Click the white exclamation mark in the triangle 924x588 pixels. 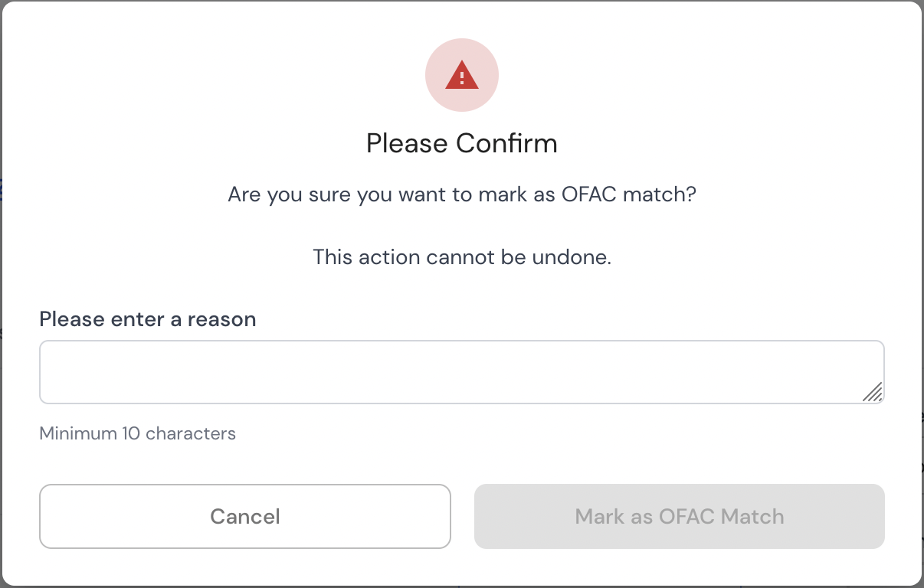462,77
